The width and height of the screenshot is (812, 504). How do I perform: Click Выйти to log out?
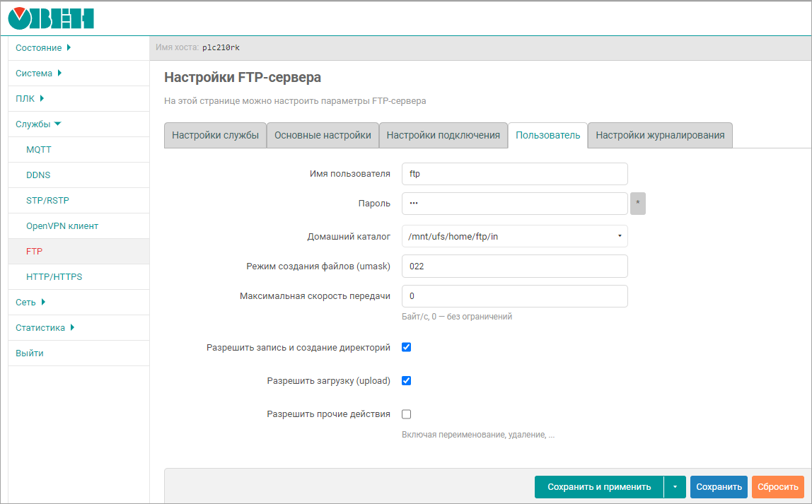pos(30,353)
